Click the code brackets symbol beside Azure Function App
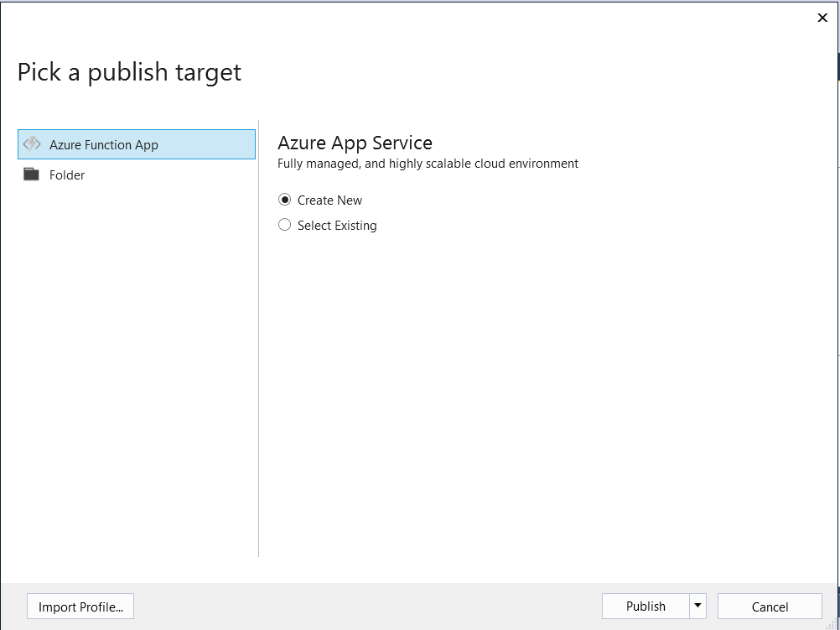The image size is (840, 630). tap(32, 143)
